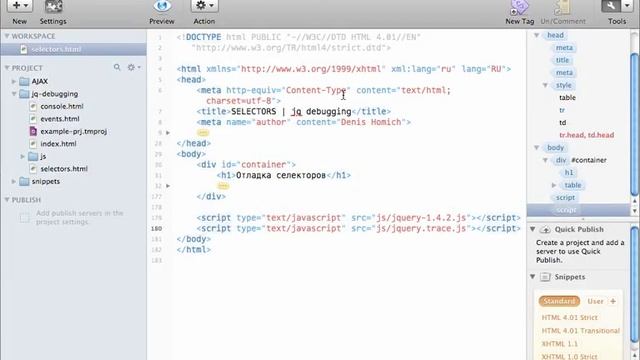Expand the snippets folder
The image size is (640, 360).
pos(14,181)
